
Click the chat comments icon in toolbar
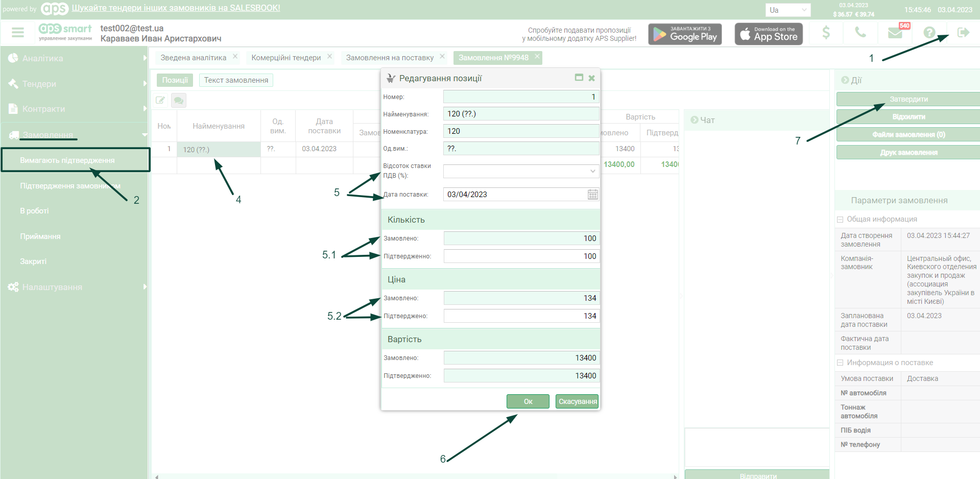click(x=179, y=100)
